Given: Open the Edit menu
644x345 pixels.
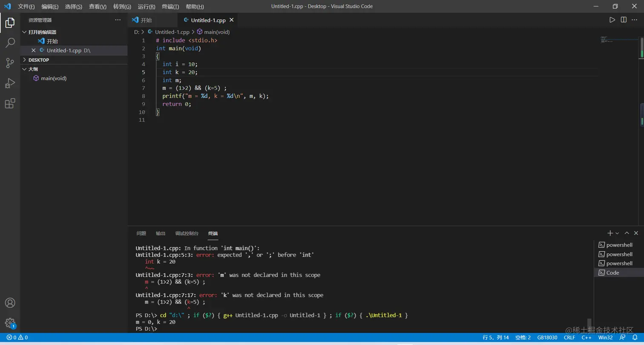Looking at the screenshot, I should pos(50,6).
